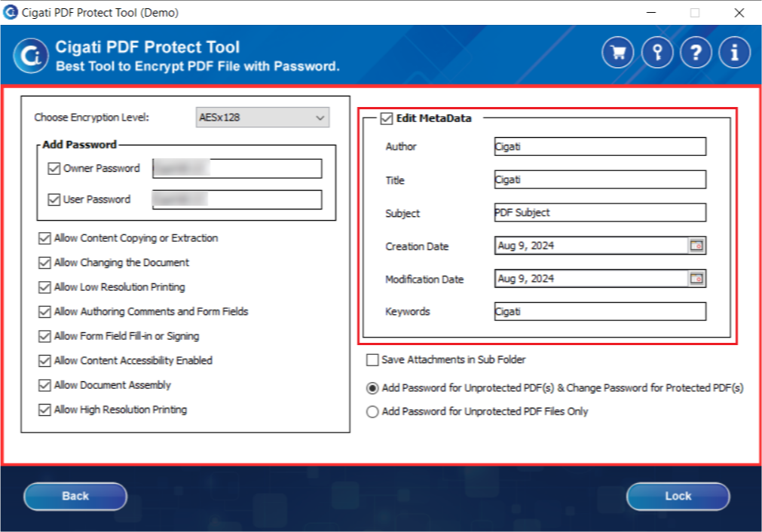Click the Author text field
The height and width of the screenshot is (532, 762).
tap(600, 146)
